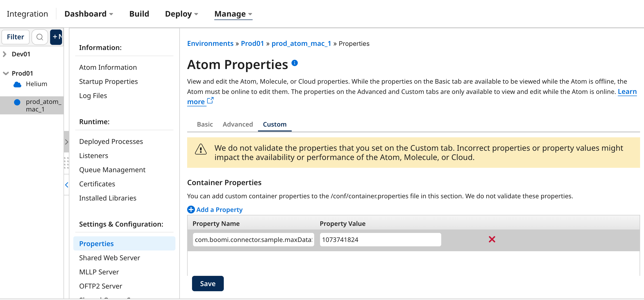Click the plus icon for Add a Property
Image resolution: width=644 pixels, height=300 pixels.
[191, 210]
